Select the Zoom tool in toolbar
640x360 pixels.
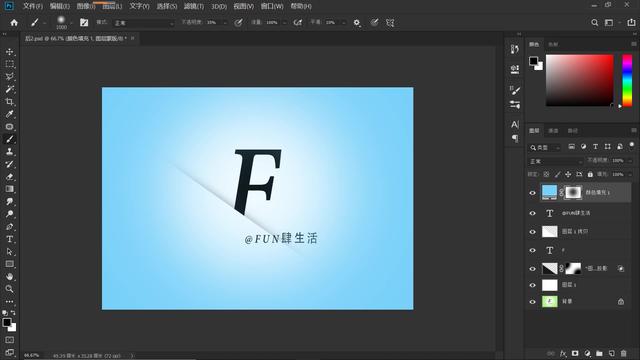click(9, 289)
